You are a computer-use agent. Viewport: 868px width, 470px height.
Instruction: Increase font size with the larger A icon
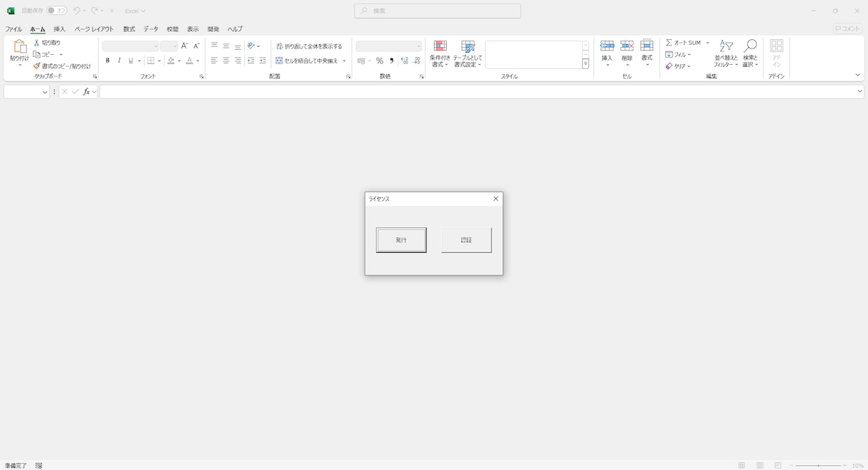click(x=184, y=46)
